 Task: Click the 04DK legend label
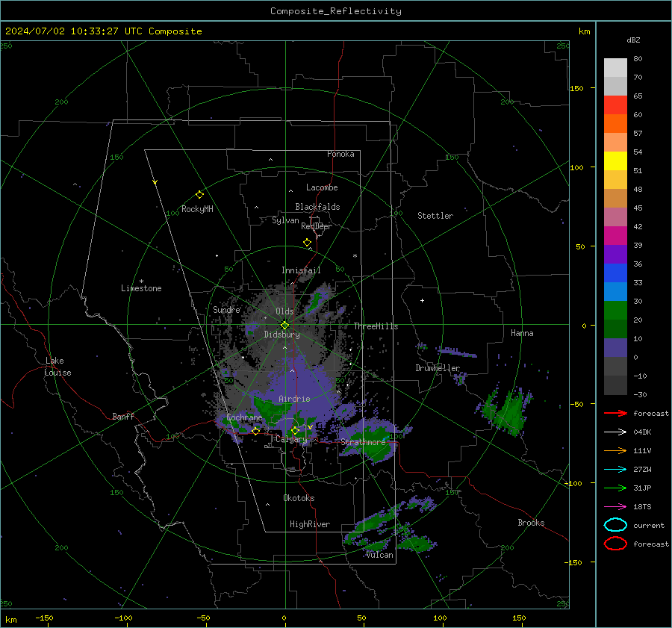[642, 432]
